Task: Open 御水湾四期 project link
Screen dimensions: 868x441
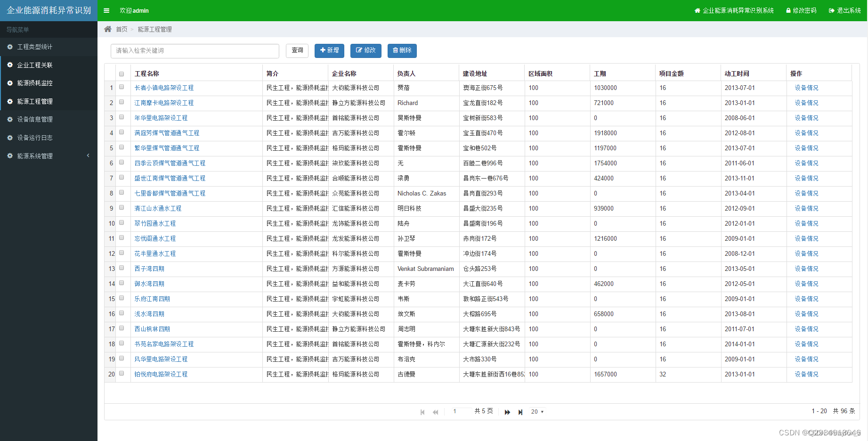Action: pos(149,284)
